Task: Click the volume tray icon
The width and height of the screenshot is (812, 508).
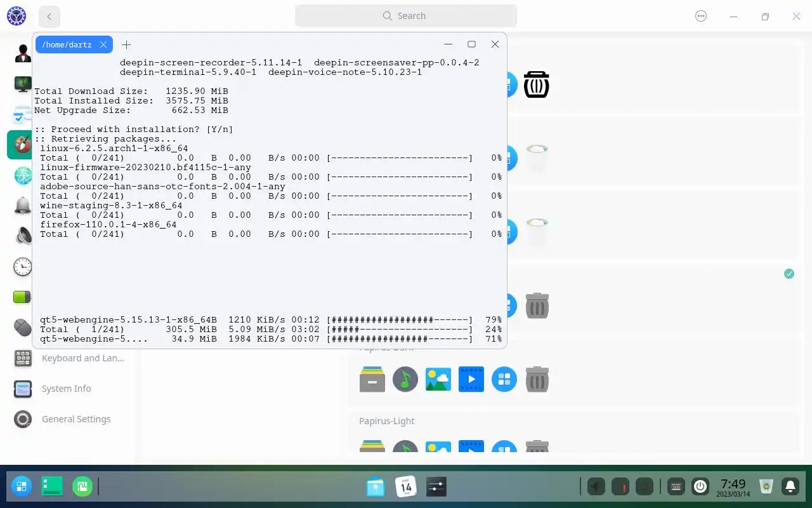Action: (x=596, y=487)
